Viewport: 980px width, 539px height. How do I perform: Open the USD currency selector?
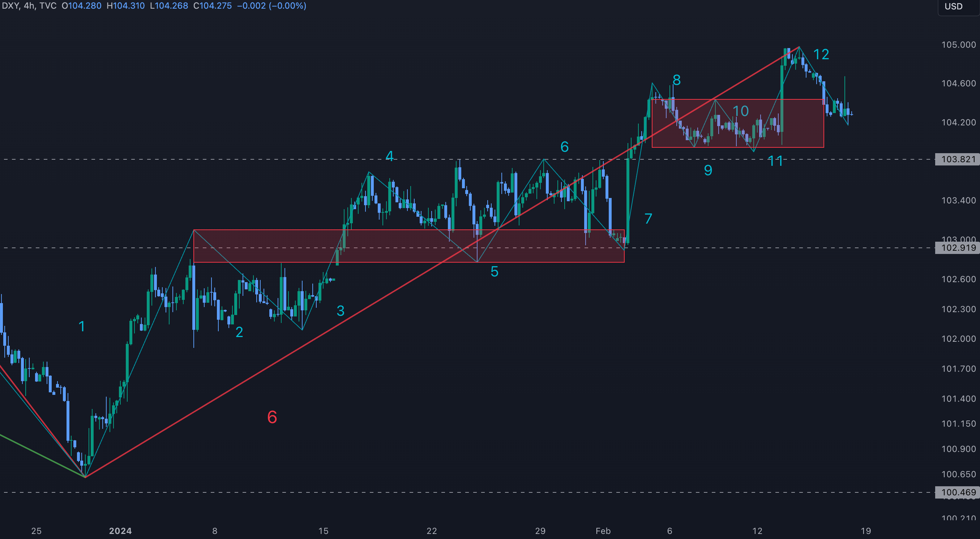[953, 7]
